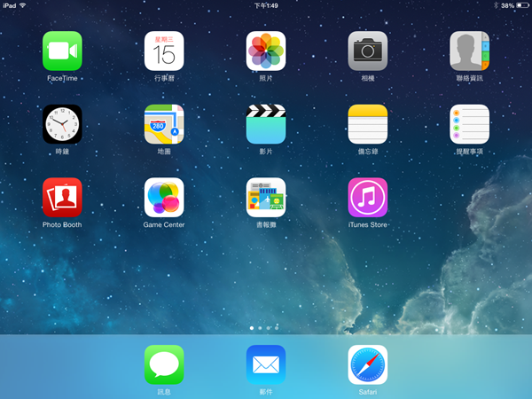Tap the iPad carrier label
The width and height of the screenshot is (532, 399).
pyautogui.click(x=10, y=5)
